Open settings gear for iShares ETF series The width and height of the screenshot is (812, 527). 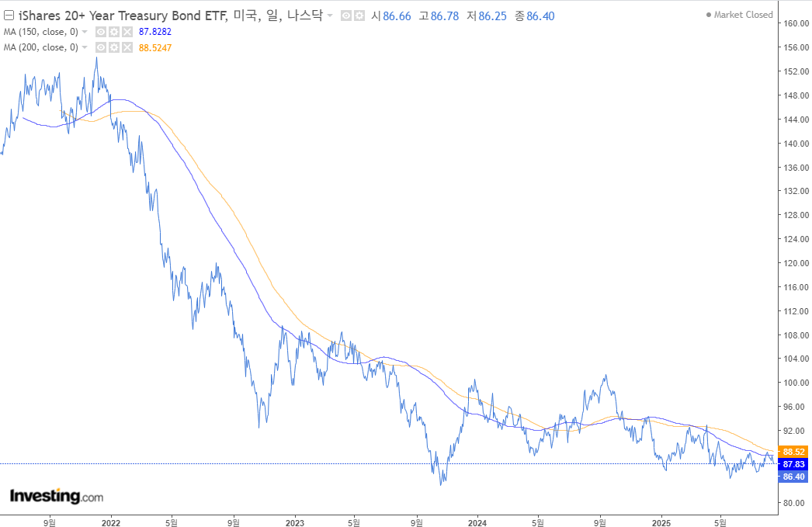point(359,16)
